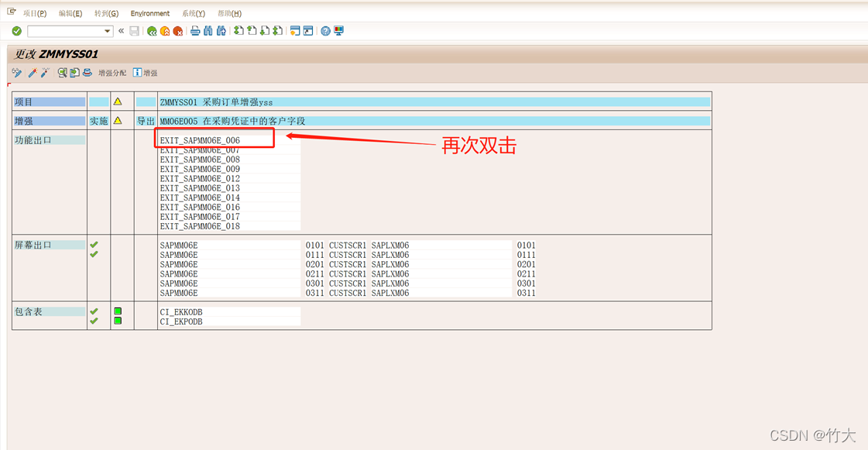The image size is (868, 450).
Task: Click the red Cancel icon
Action: pos(177,31)
